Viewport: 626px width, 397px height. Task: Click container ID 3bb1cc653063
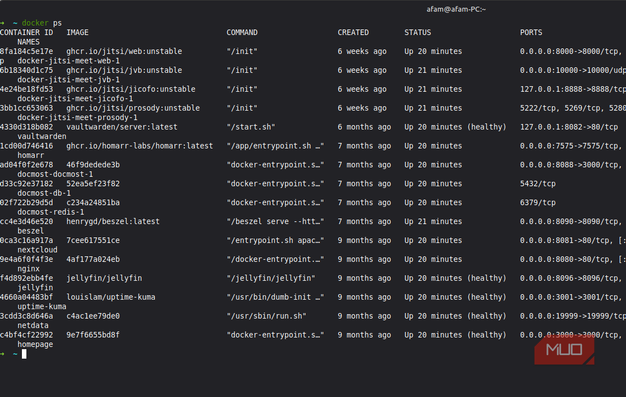tap(26, 108)
